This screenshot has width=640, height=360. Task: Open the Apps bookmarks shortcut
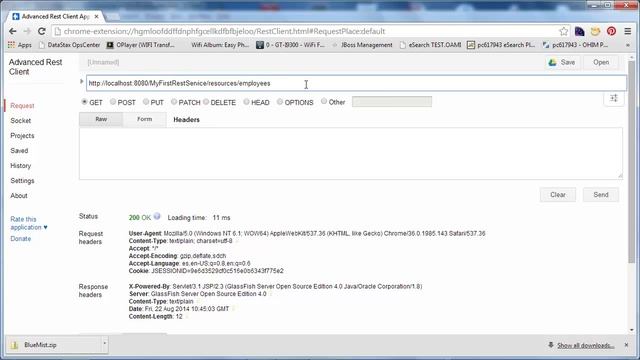click(20, 45)
